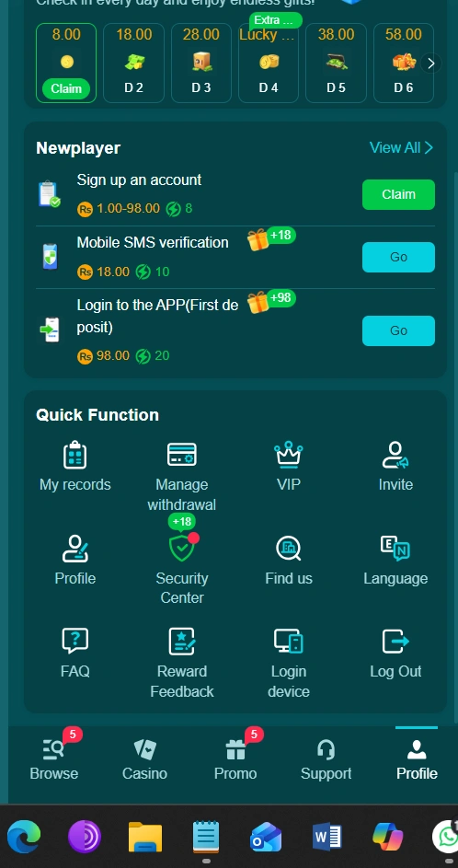
Task: Open the Find us icon
Action: pyautogui.click(x=288, y=549)
